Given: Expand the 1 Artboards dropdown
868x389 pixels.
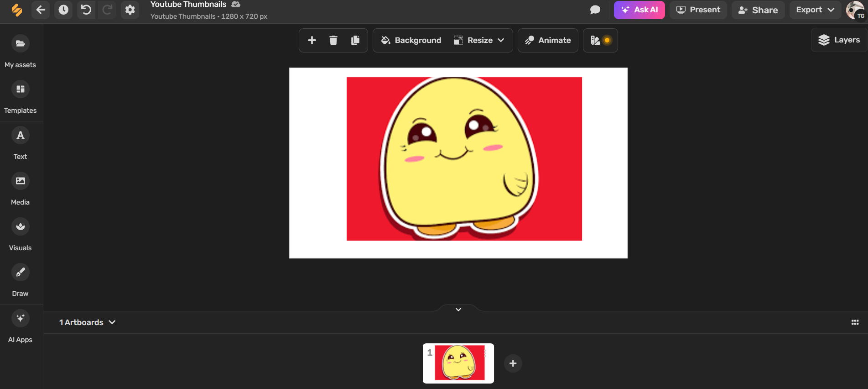Looking at the screenshot, I should 87,322.
